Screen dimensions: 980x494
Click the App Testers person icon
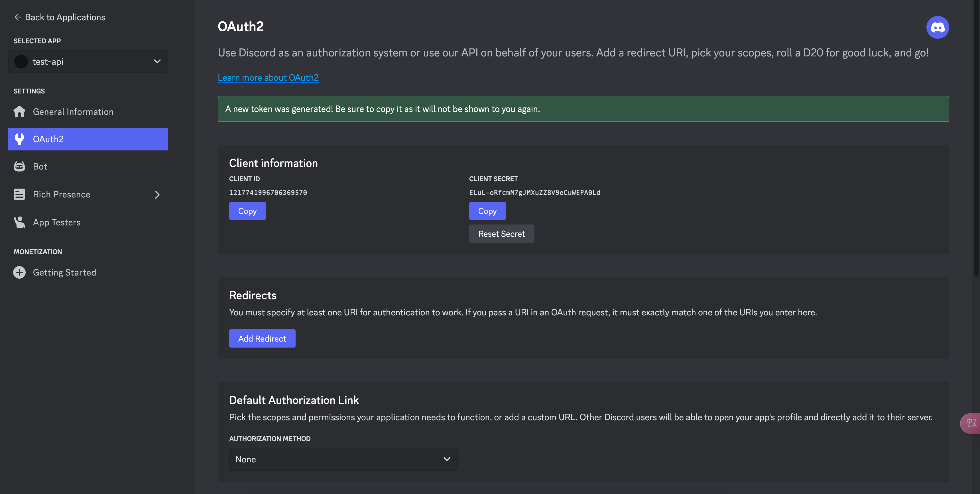click(x=19, y=222)
